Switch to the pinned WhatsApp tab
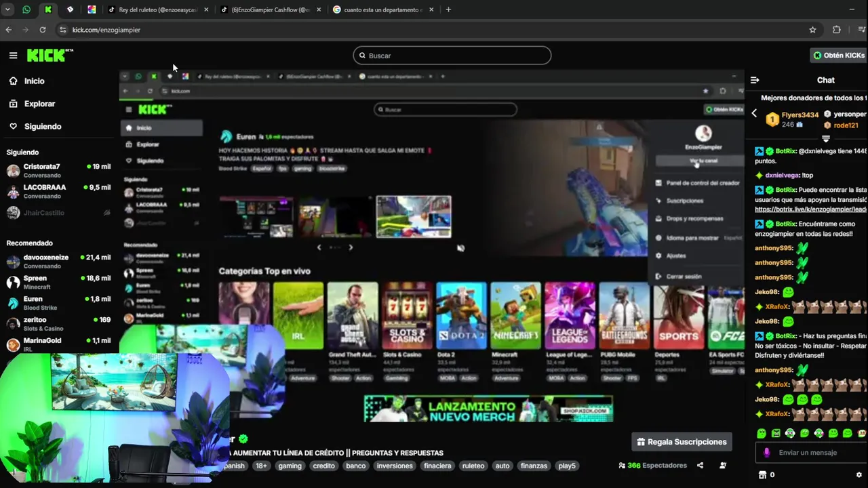Image resolution: width=868 pixels, height=488 pixels. click(x=26, y=9)
